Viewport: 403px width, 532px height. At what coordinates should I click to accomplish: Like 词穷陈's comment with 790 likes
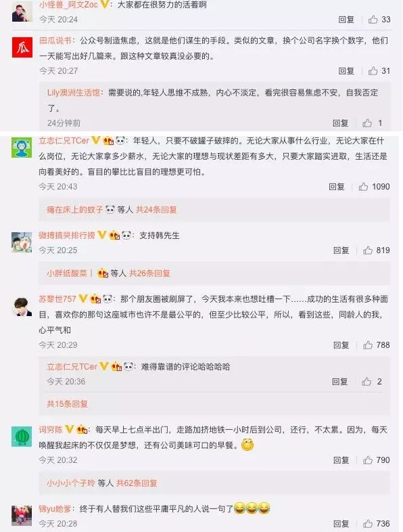click(368, 460)
